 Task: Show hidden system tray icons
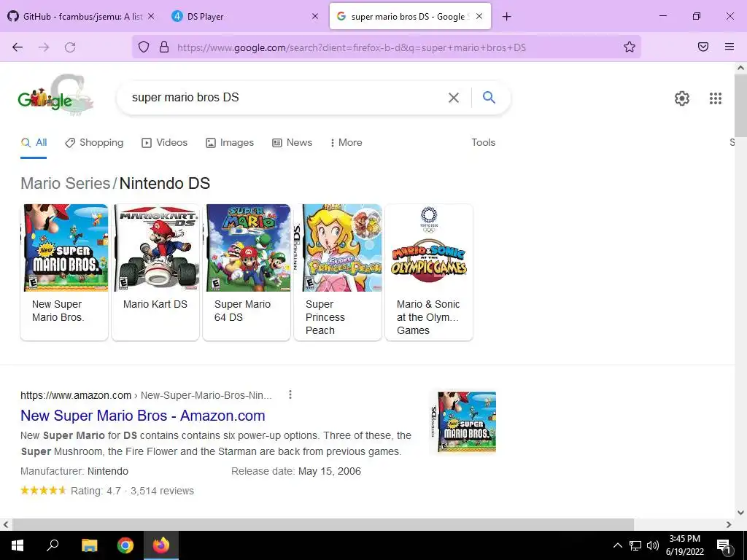[617, 545]
